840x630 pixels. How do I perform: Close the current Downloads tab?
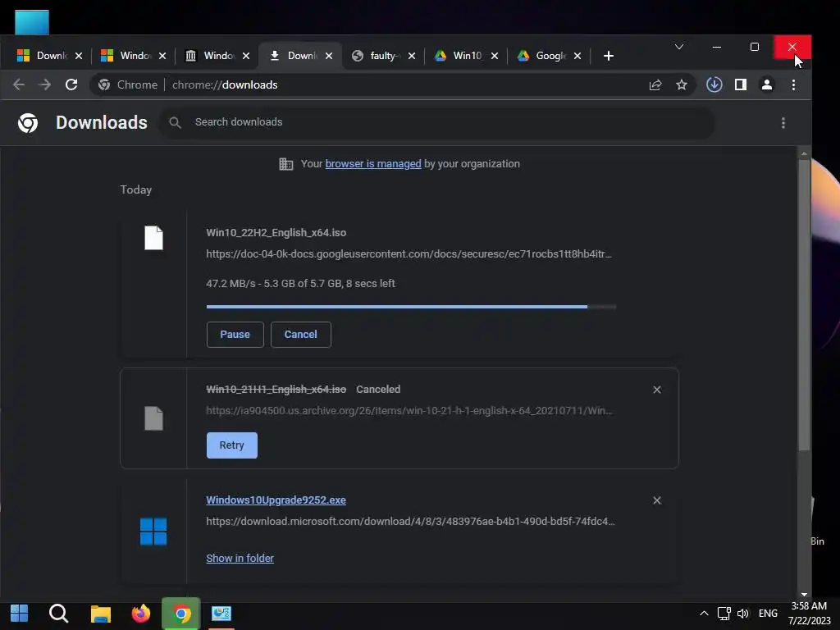pyautogui.click(x=329, y=56)
